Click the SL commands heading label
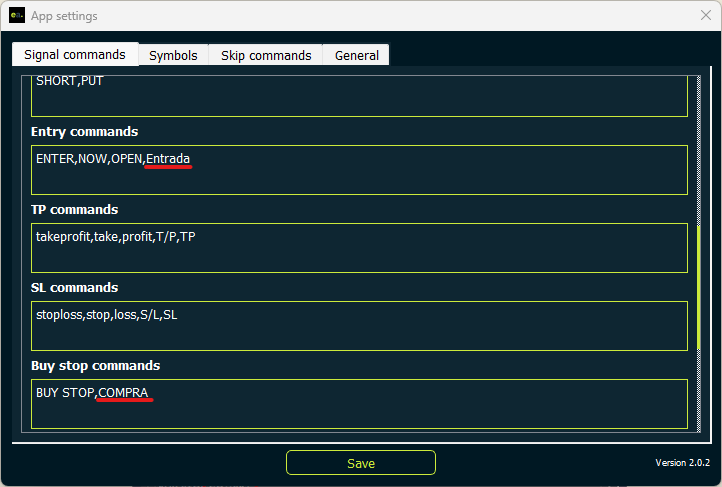 tap(73, 288)
